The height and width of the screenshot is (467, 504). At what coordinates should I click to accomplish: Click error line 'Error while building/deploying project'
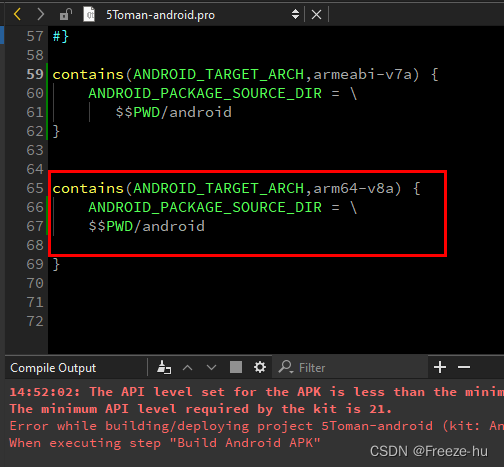257,426
